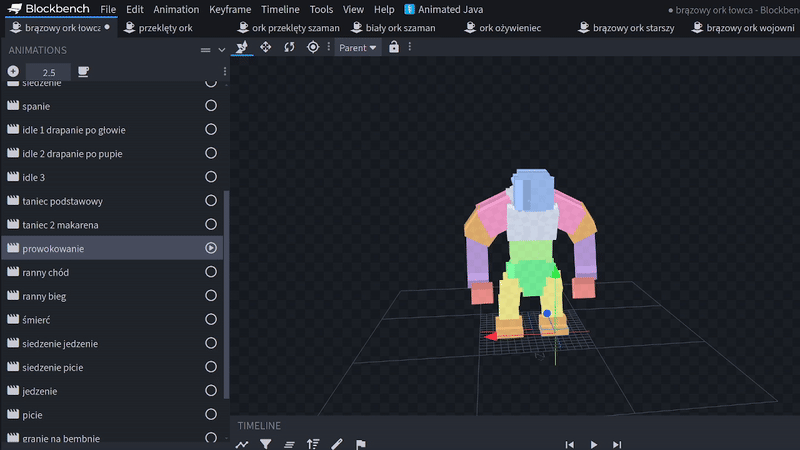The width and height of the screenshot is (800, 450).
Task: Click the lock icon in the toolbar
Action: (x=394, y=47)
